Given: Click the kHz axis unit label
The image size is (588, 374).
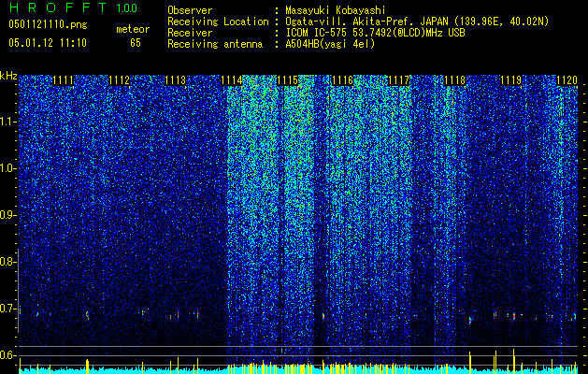Looking at the screenshot, I should (8, 76).
